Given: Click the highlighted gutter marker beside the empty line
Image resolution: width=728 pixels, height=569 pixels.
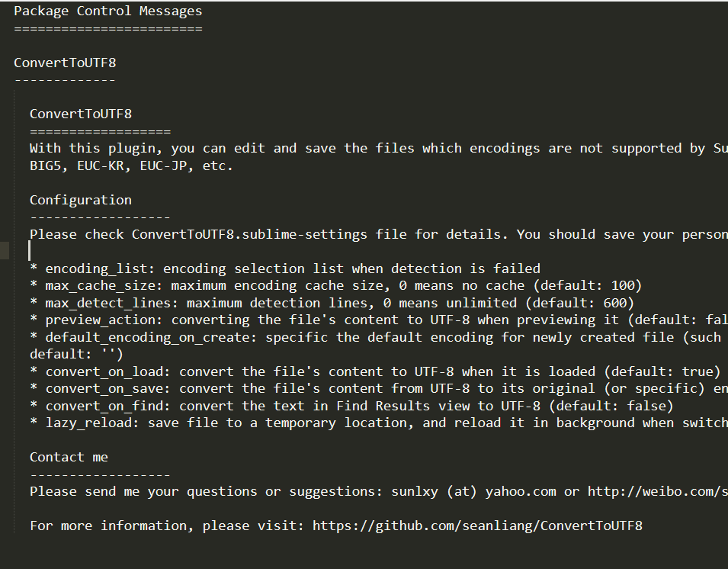Looking at the screenshot, I should click(5, 251).
